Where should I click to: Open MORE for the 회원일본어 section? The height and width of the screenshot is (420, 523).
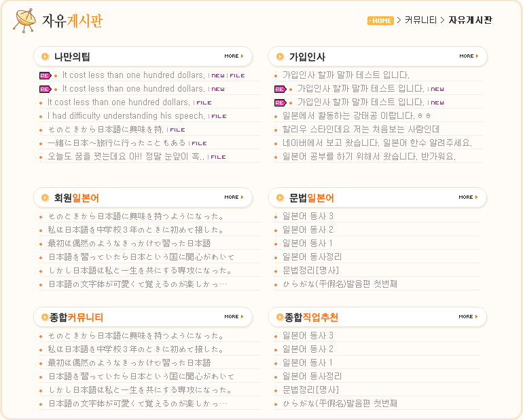click(234, 197)
